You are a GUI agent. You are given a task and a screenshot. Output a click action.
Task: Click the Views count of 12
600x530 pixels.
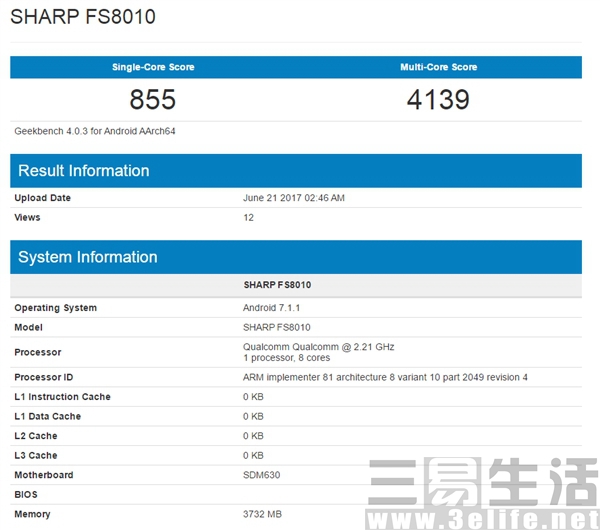point(248,217)
